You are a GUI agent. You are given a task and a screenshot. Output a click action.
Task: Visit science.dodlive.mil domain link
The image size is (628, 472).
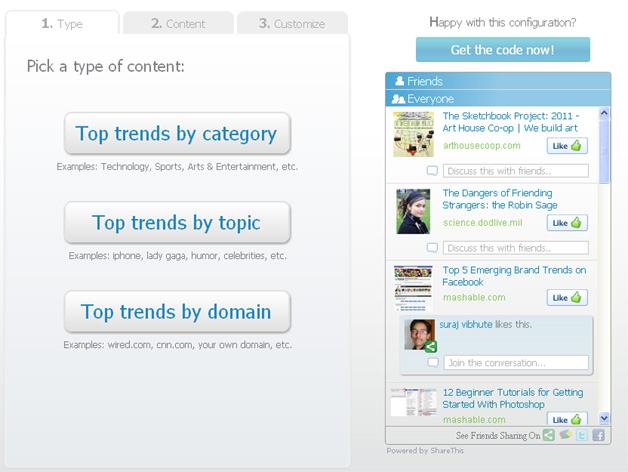[483, 223]
